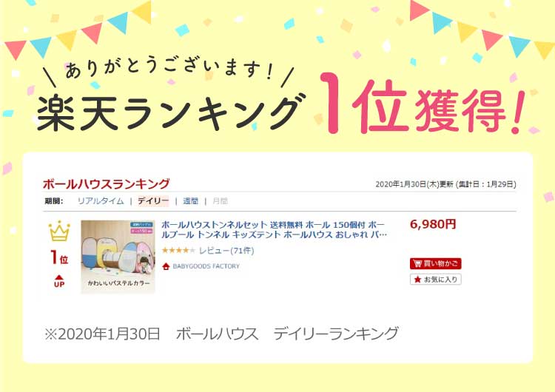Image resolution: width=555 pixels, height=392 pixels.
Task: Click the star icon in お気に入り button
Action: pyautogui.click(x=417, y=280)
